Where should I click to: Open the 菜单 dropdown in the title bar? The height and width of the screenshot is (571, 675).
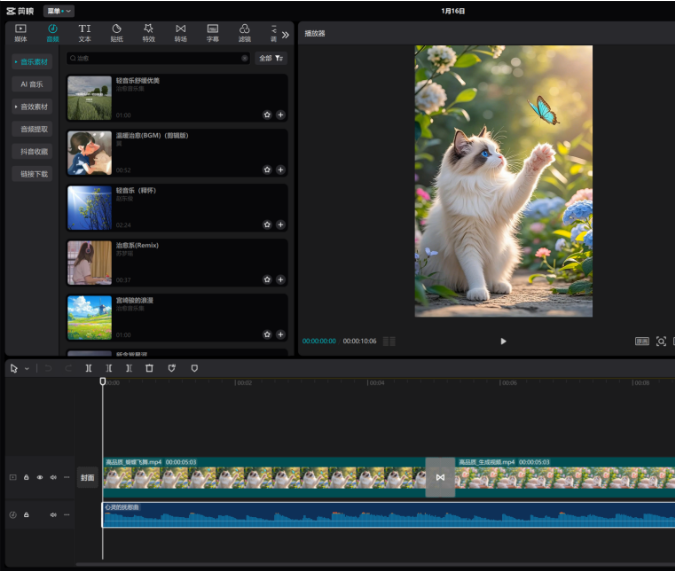(x=58, y=10)
